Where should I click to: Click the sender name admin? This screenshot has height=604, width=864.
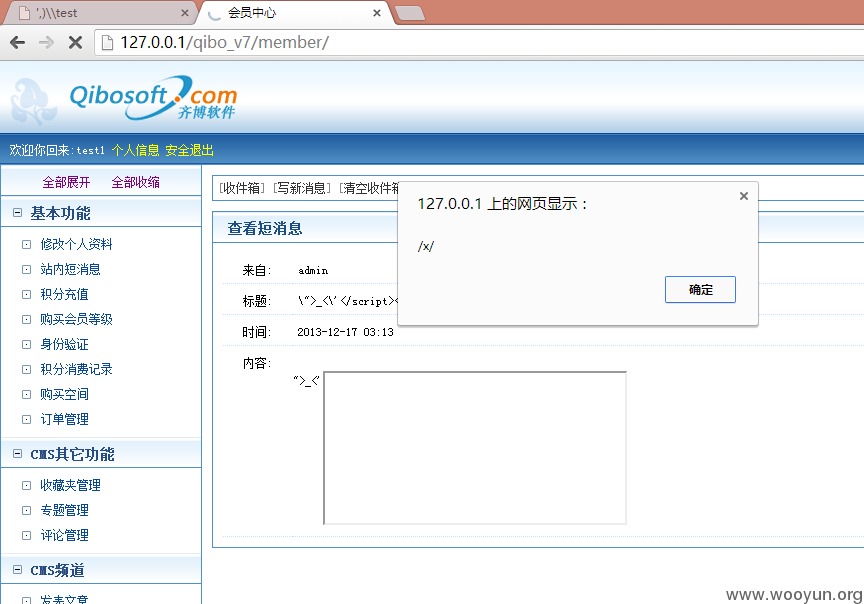(x=313, y=271)
